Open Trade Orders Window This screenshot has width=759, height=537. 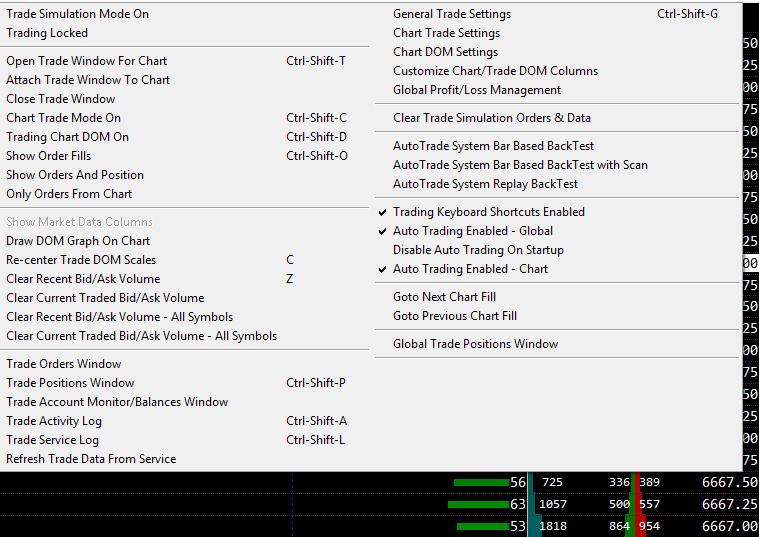coord(63,364)
